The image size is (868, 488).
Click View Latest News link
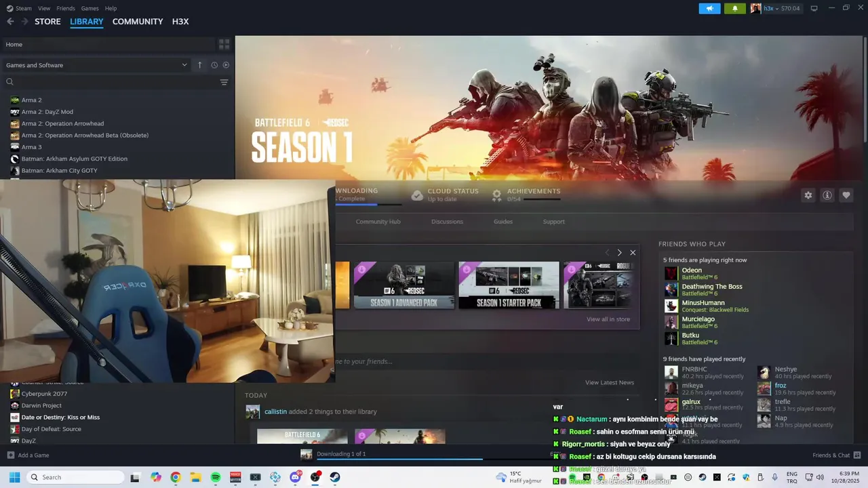pos(610,382)
